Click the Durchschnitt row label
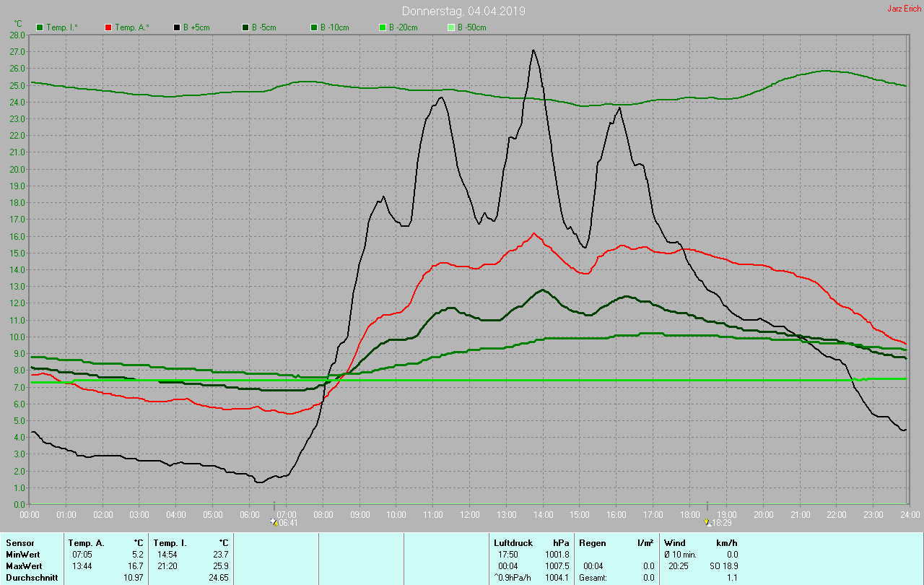The width and height of the screenshot is (924, 585). (x=31, y=578)
